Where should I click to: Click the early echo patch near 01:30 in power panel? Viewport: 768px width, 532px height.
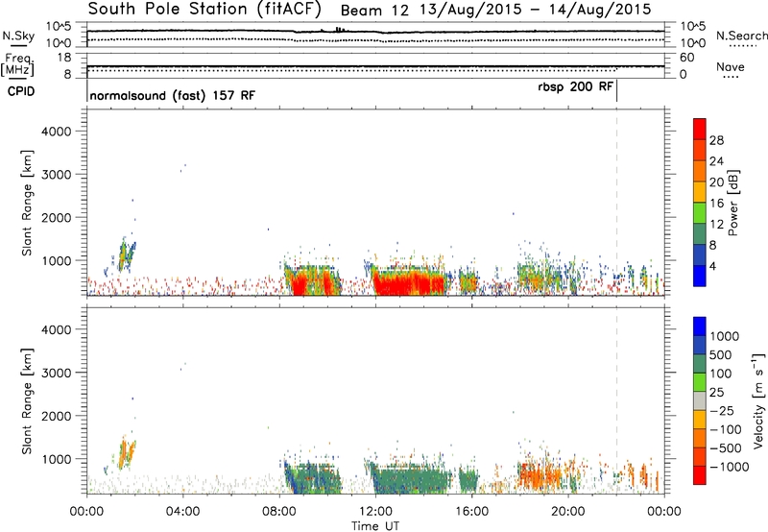tap(127, 254)
